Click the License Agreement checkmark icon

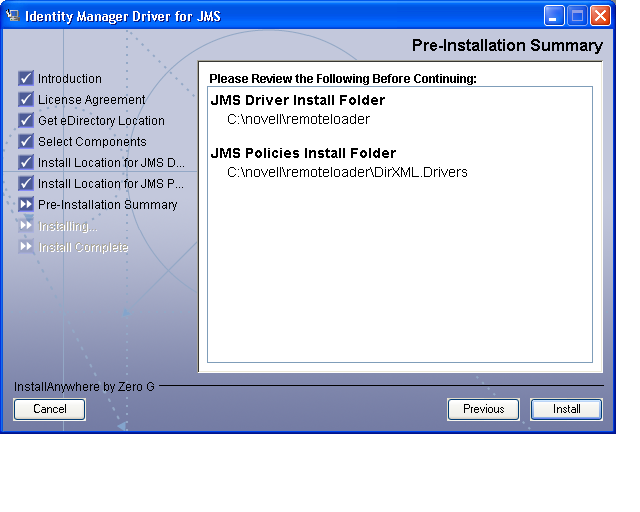[26, 99]
